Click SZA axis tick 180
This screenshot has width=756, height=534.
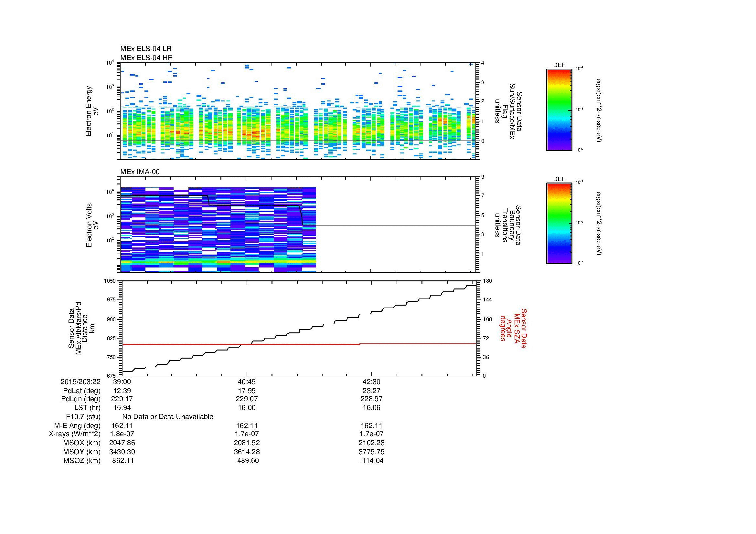487,281
